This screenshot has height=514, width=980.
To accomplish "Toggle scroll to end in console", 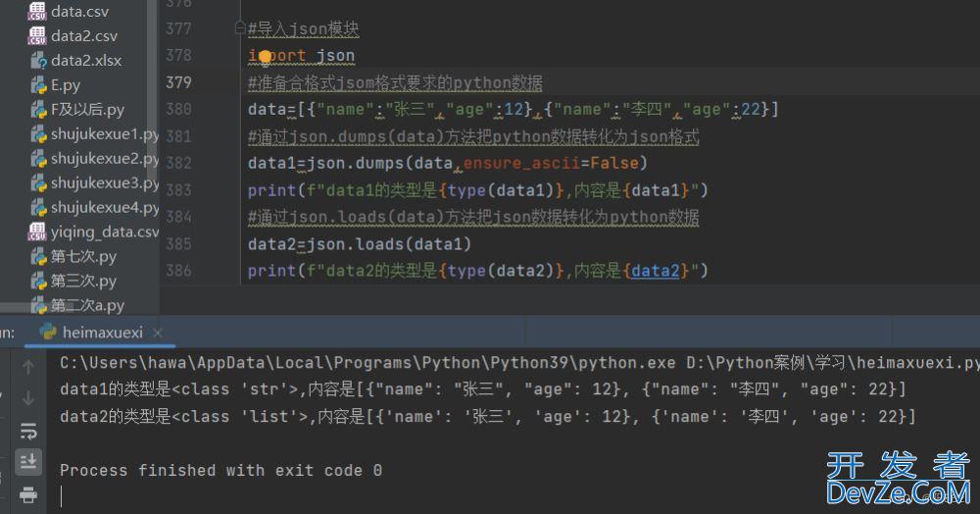I will click(x=28, y=461).
